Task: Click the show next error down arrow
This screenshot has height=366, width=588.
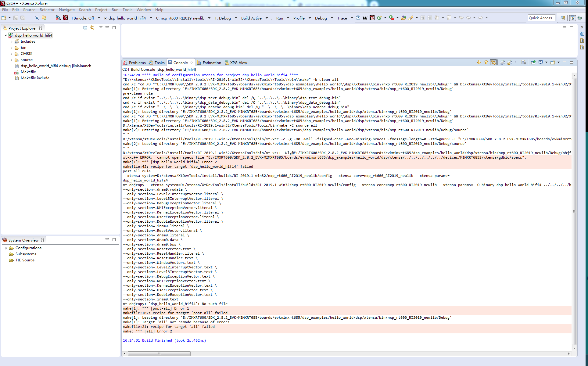Action: coord(479,62)
